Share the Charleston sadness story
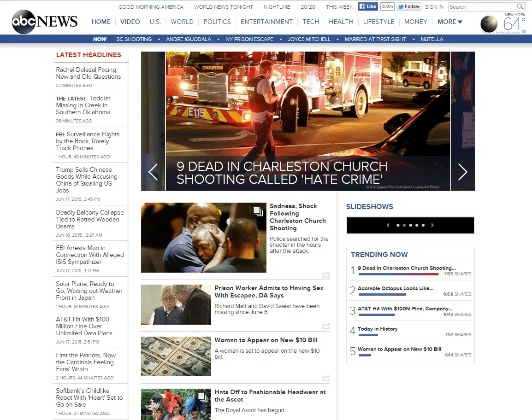Viewport: 532px width, 420px height. tap(326, 275)
